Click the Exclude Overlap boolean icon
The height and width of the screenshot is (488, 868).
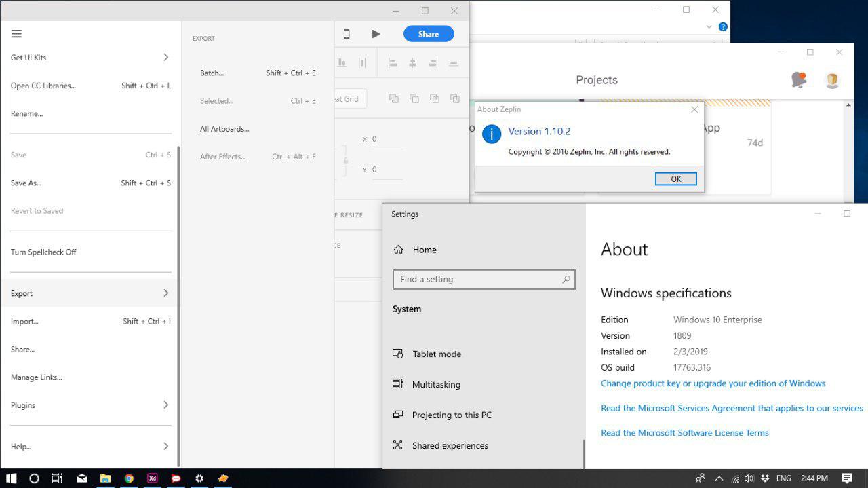455,99
